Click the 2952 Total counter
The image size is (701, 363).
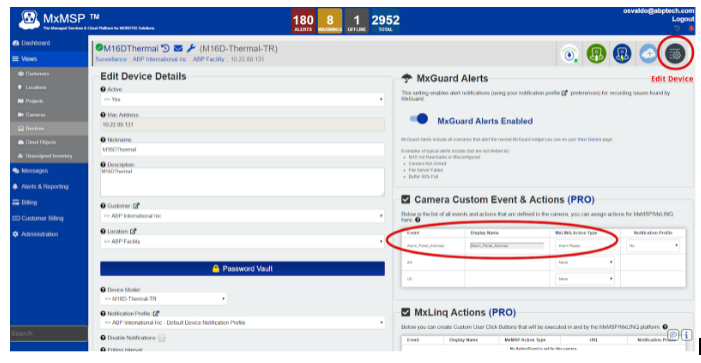pos(385,21)
